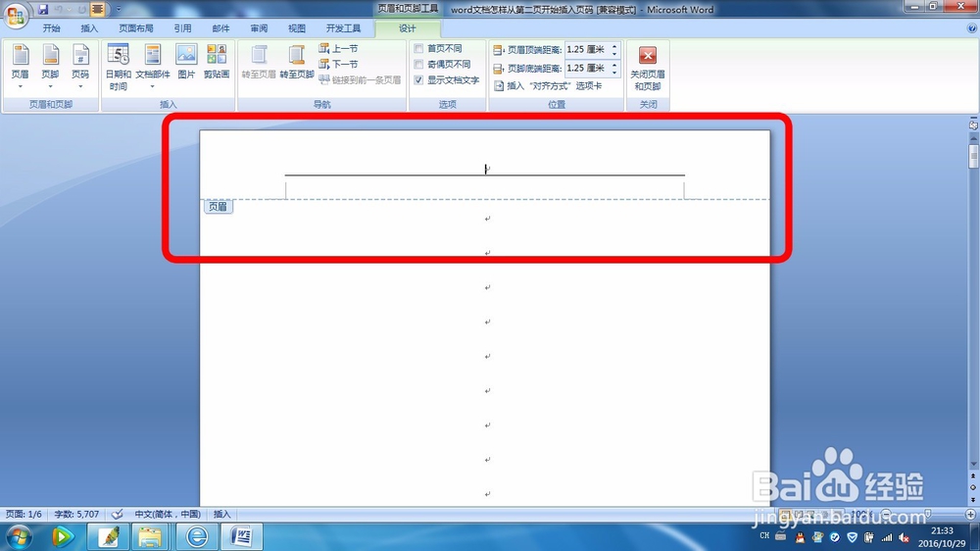Increase footer bottom distance (页脚底端距离) spinner
The width and height of the screenshot is (980, 551).
614,65
